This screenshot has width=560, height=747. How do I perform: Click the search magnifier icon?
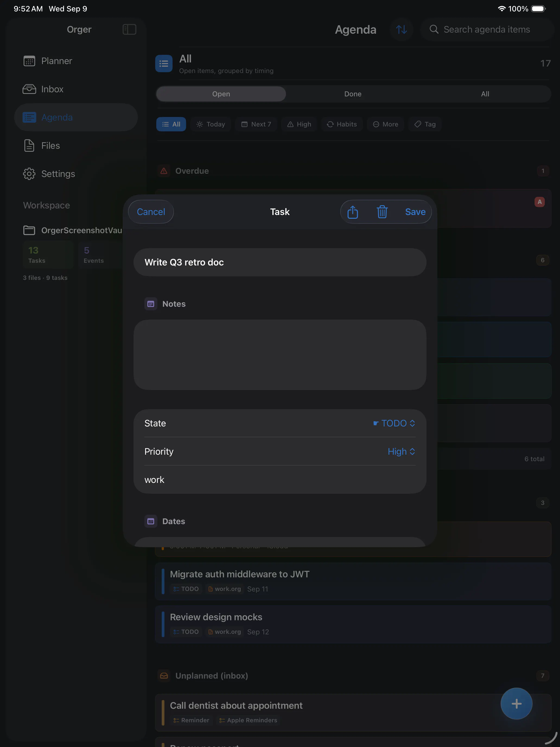coord(434,29)
